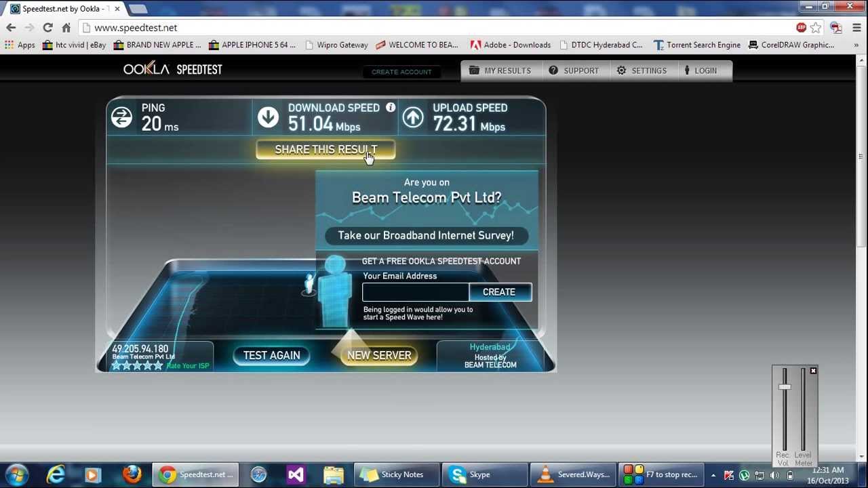
Task: Click the ping arrows icon
Action: tap(121, 117)
